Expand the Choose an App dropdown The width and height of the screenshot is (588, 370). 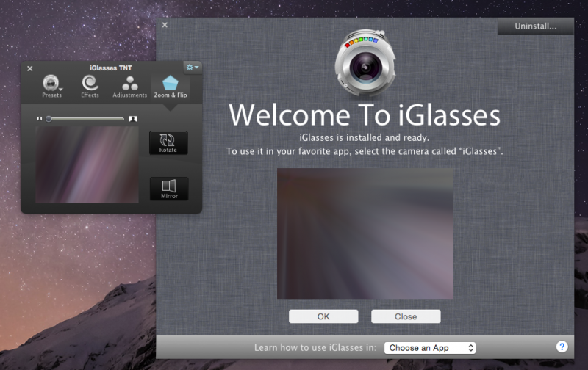pos(430,347)
